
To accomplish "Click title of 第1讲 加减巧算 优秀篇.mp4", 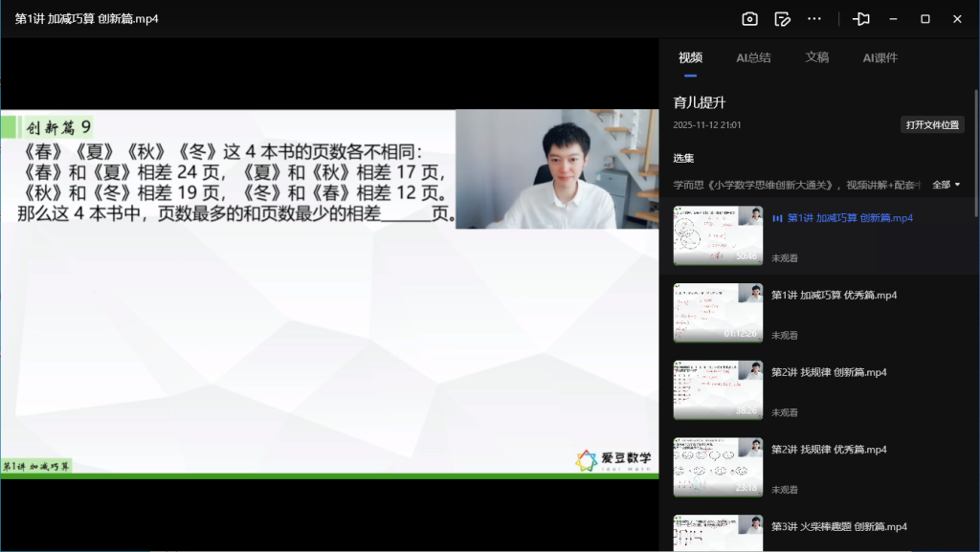I will [x=833, y=295].
